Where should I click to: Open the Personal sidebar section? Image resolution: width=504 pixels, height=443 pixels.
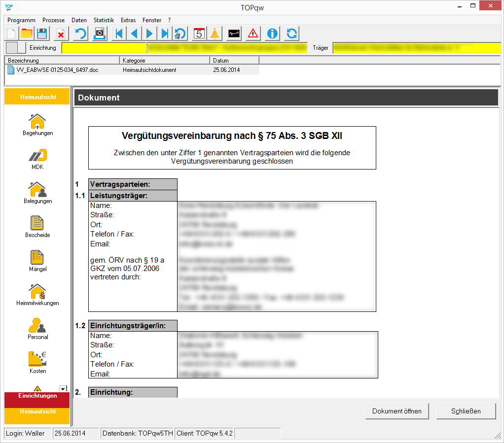coord(38,329)
